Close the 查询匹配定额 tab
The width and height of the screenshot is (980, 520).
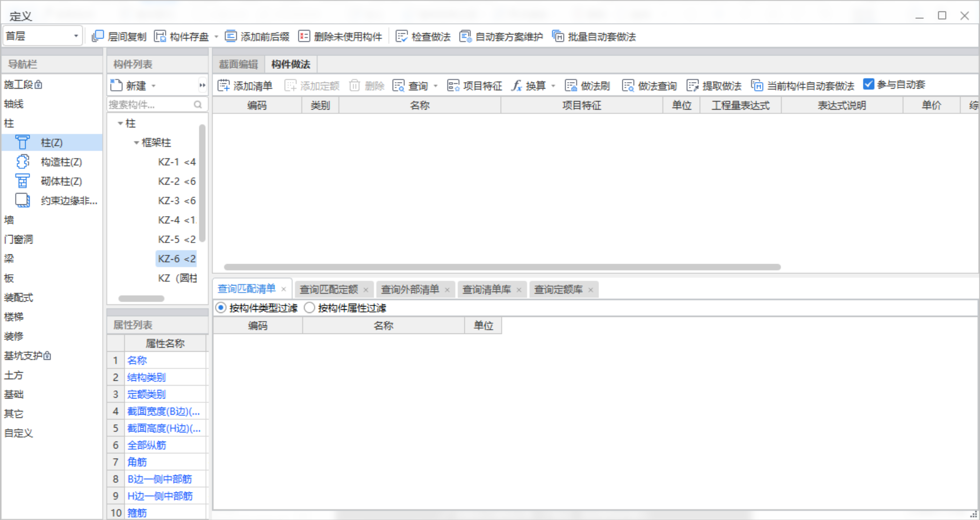366,290
